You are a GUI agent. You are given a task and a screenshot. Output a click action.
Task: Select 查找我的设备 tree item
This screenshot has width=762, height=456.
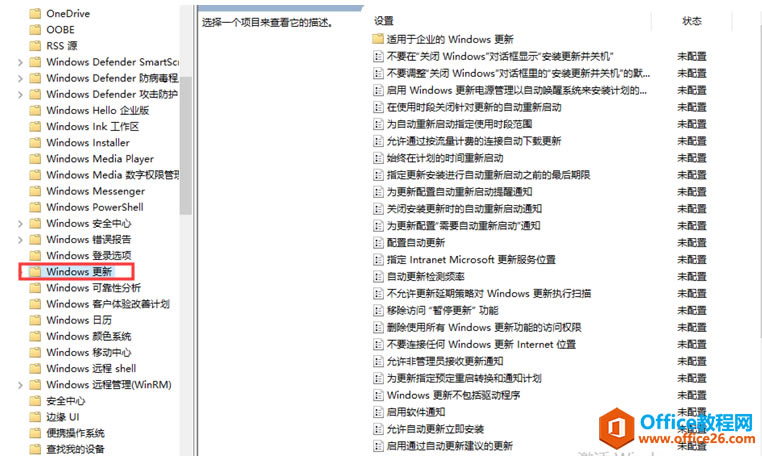pos(75,449)
